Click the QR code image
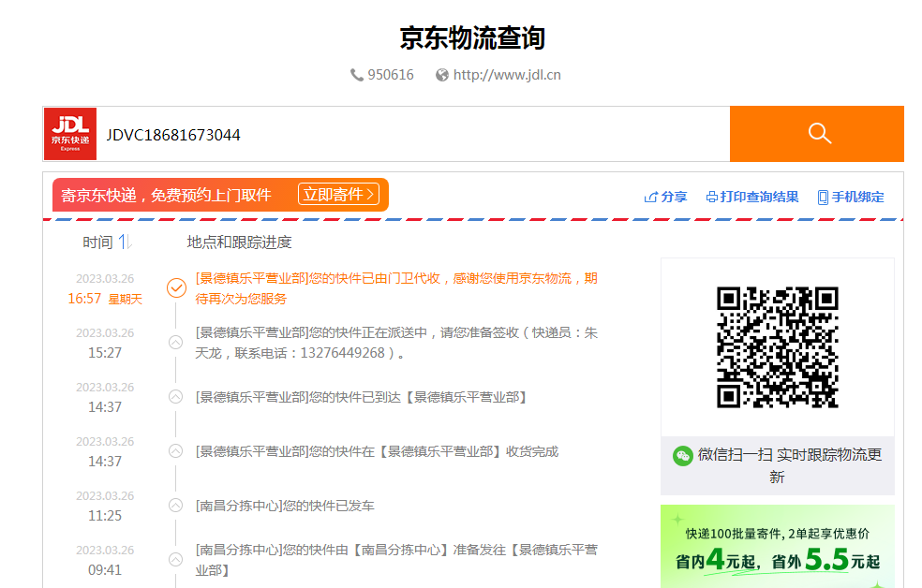The width and height of the screenshot is (922, 588). pyautogui.click(x=778, y=347)
